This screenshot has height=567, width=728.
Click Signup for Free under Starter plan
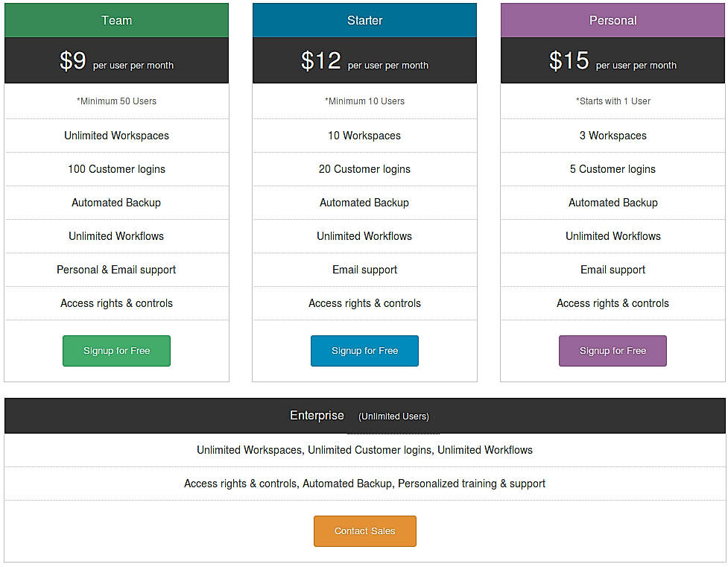click(x=364, y=350)
